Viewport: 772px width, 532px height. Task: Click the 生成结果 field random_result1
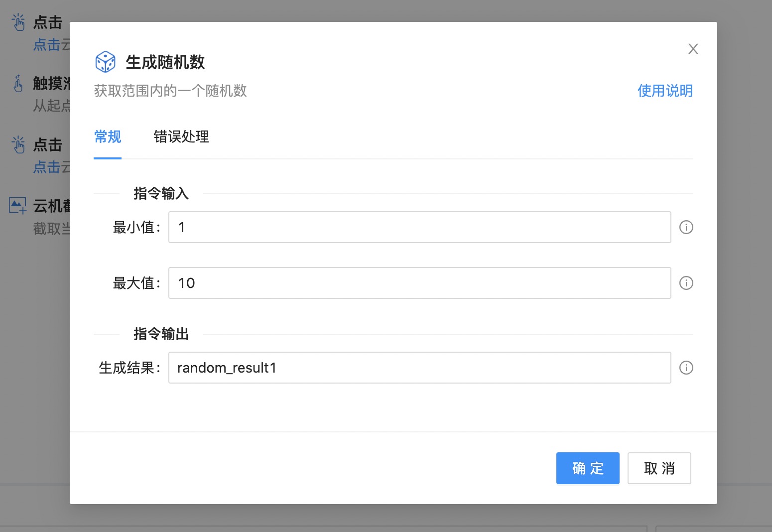[x=419, y=368]
